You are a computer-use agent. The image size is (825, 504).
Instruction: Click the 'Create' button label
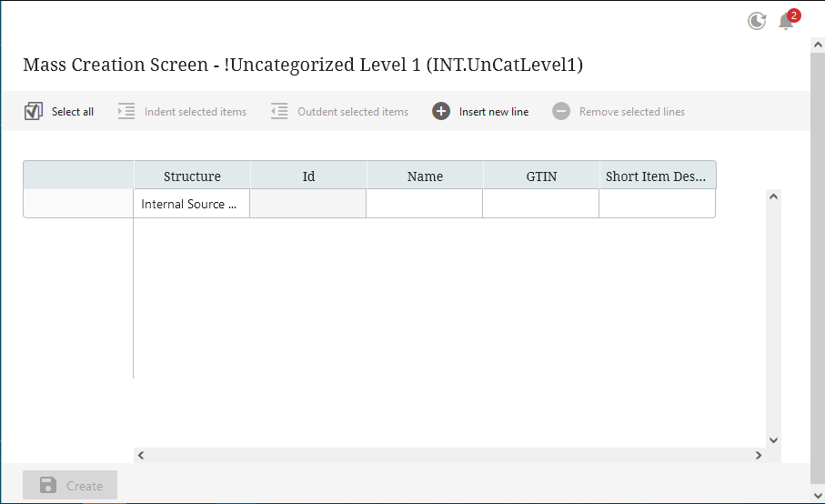(85, 486)
